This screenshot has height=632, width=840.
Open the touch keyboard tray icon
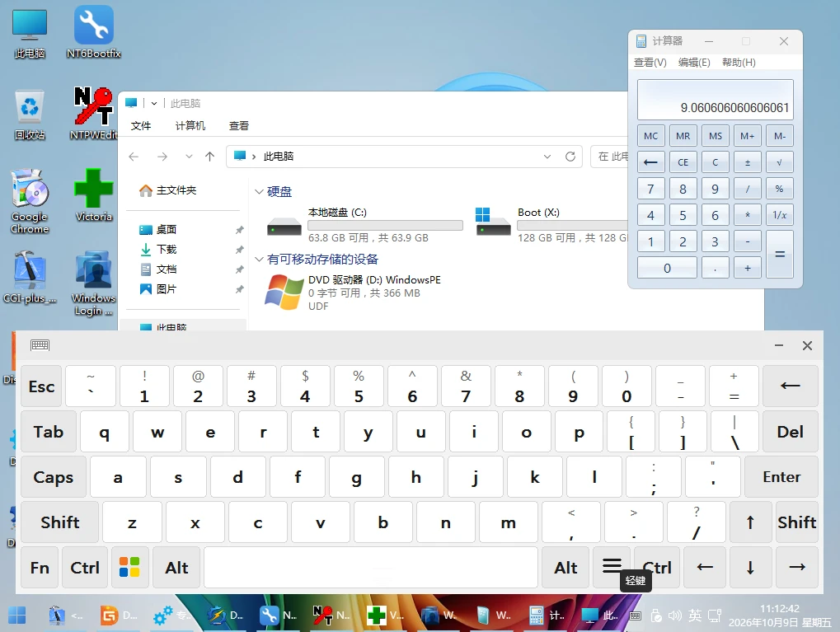click(635, 616)
